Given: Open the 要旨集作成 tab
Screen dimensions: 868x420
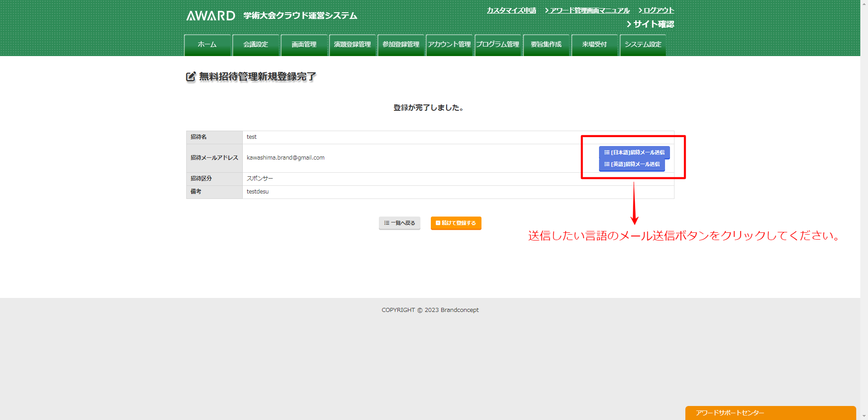Looking at the screenshot, I should tap(546, 45).
